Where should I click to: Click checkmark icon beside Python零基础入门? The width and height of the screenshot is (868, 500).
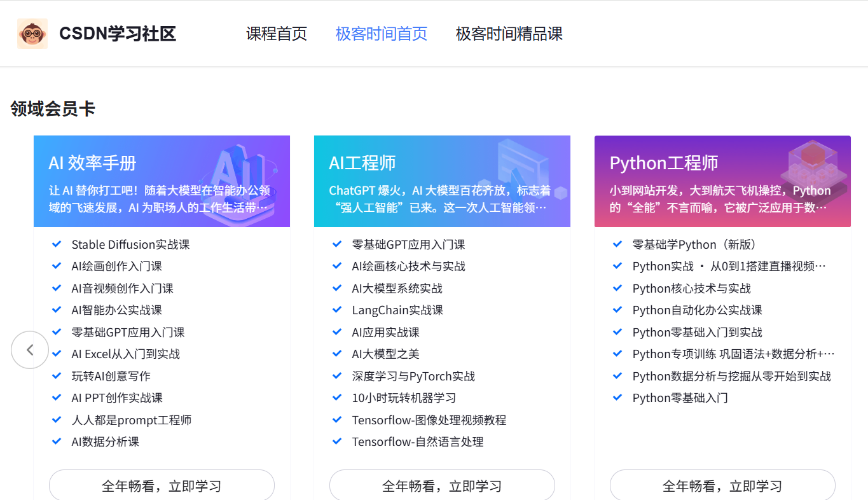click(x=617, y=398)
